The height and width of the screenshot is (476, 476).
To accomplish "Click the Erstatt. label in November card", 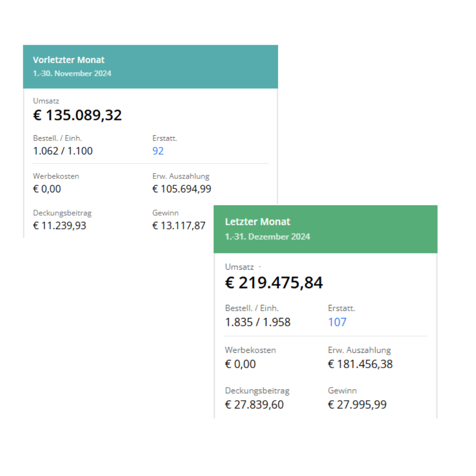I will (165, 138).
